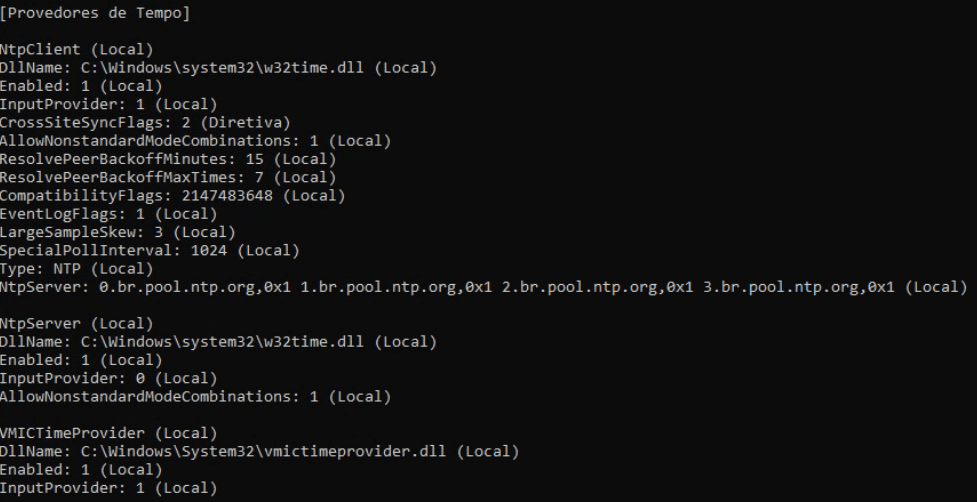Click the vmictimeprovider.dll path line
This screenshot has height=502, width=977.
(259, 451)
